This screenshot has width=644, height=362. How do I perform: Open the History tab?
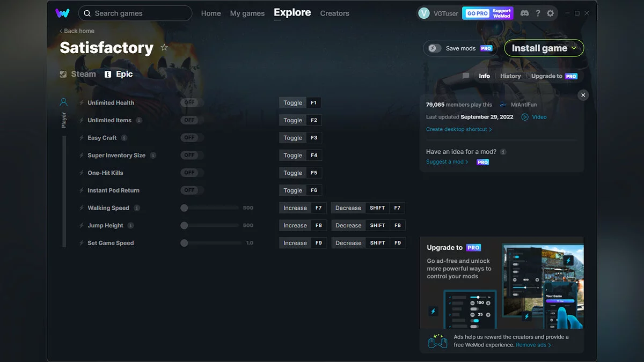tap(510, 76)
